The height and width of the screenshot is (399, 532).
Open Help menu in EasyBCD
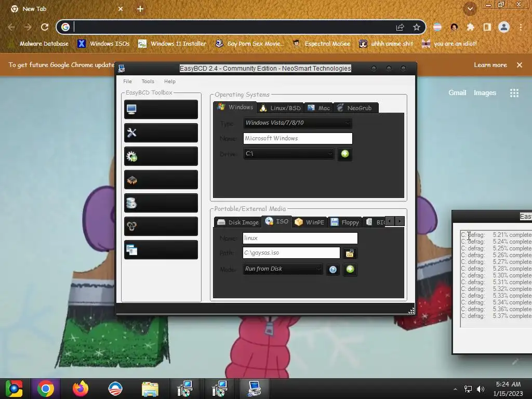170,82
